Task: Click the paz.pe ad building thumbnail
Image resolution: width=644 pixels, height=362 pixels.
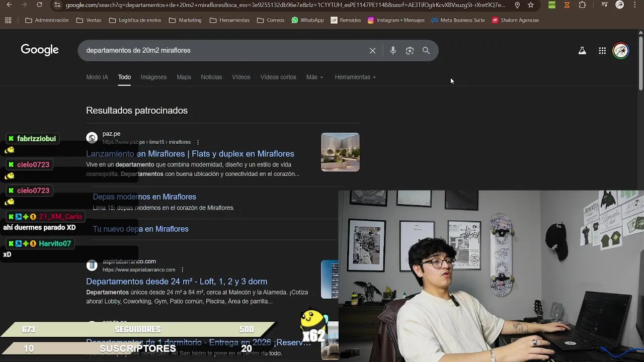Action: click(340, 152)
